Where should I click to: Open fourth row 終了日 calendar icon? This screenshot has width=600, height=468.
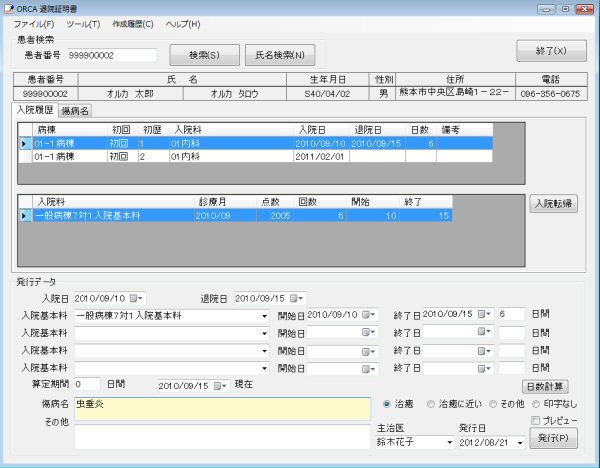click(484, 369)
